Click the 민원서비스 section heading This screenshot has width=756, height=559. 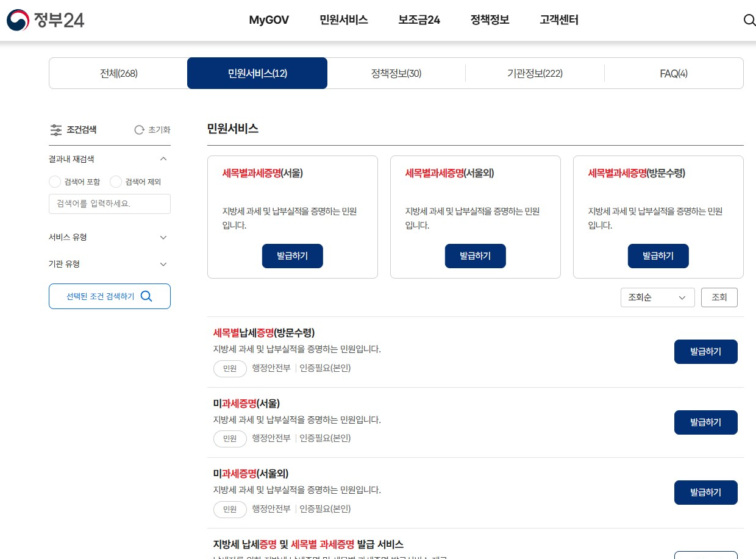pos(233,129)
